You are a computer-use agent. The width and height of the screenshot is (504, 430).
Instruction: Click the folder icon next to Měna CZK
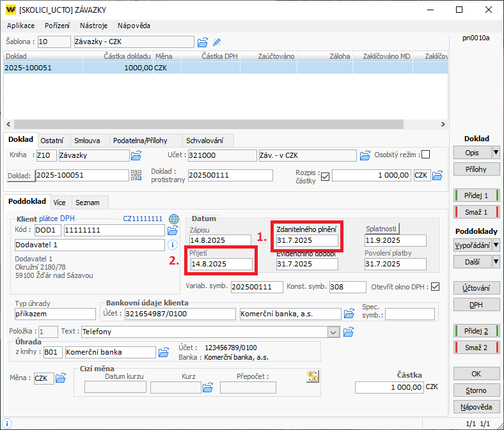click(61, 378)
